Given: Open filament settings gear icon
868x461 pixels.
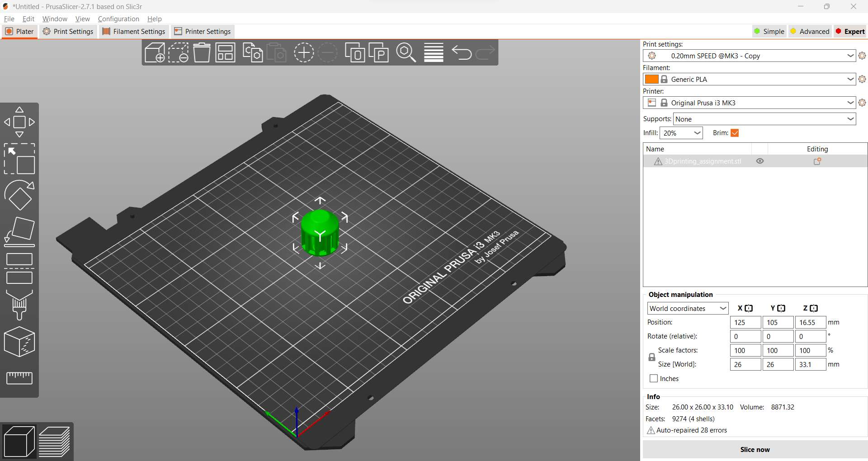Looking at the screenshot, I should click(x=862, y=79).
